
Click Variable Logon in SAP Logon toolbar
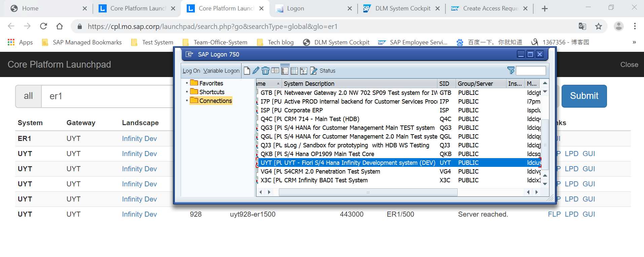[221, 71]
